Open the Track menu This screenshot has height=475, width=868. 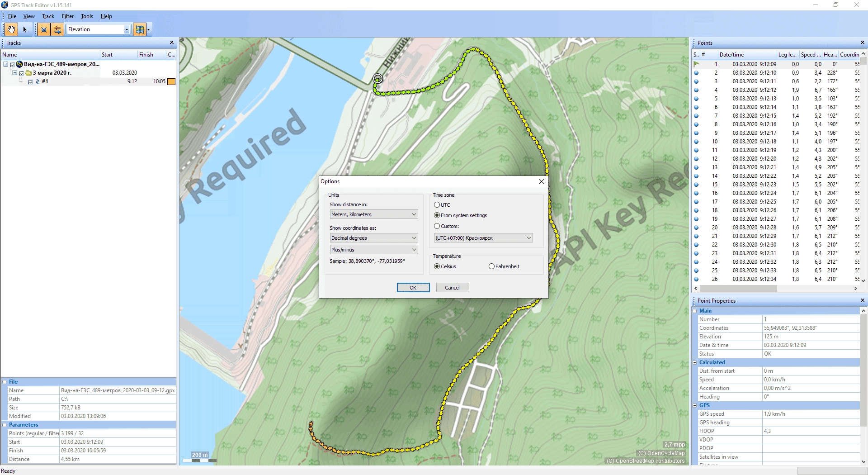[x=48, y=16]
